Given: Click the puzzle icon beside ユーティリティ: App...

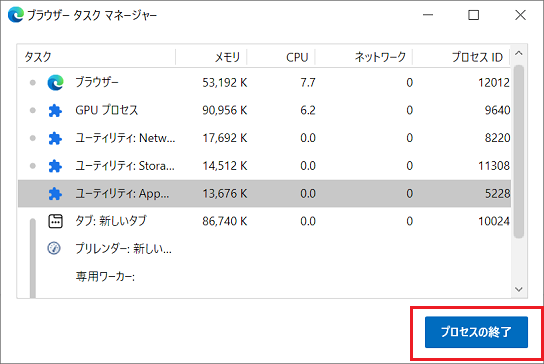Looking at the screenshot, I should point(55,194).
